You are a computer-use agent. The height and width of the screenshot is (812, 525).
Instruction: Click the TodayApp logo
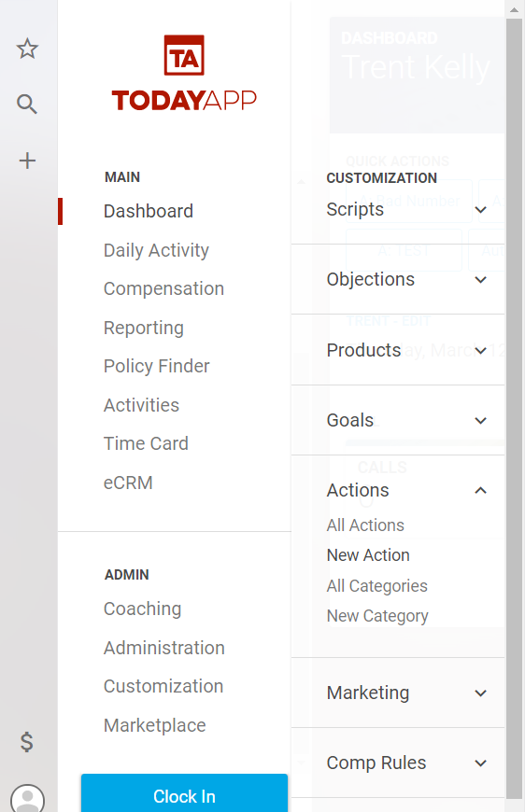click(x=184, y=73)
